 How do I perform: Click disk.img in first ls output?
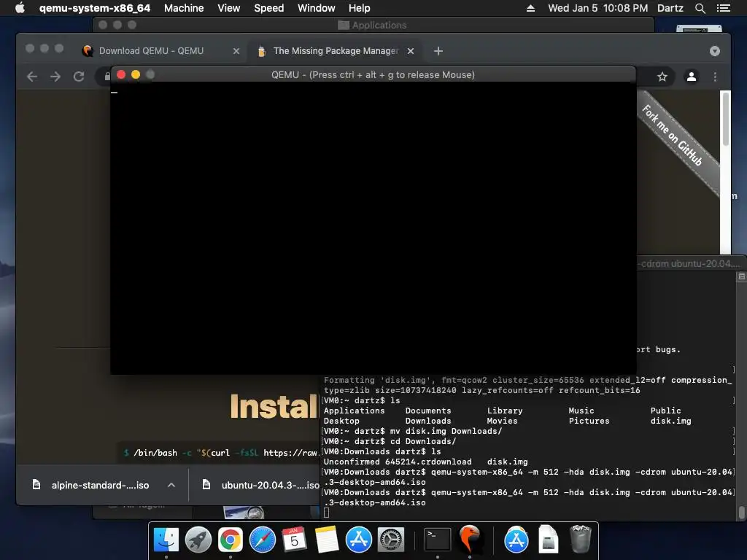click(x=671, y=421)
